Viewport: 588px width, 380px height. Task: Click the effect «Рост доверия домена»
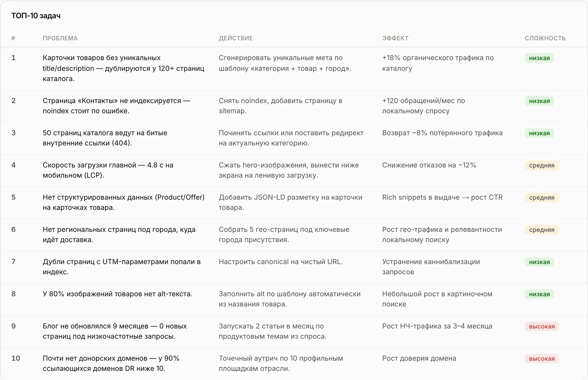click(419, 358)
